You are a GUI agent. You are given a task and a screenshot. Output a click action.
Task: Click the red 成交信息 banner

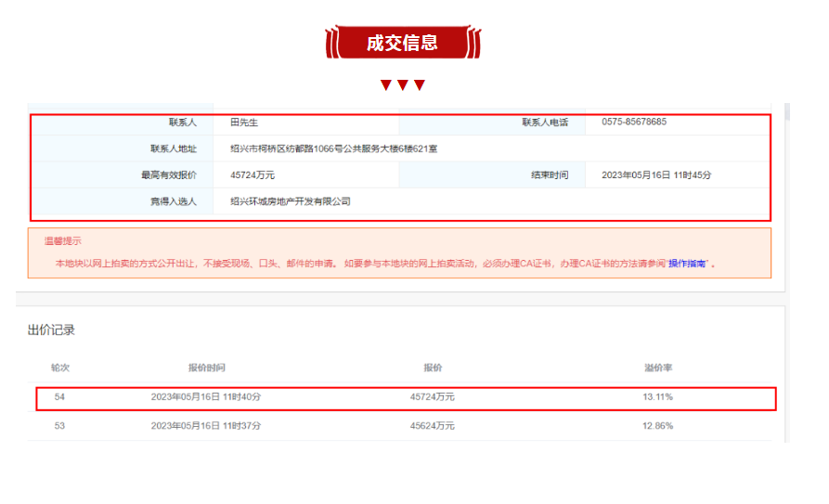402,43
